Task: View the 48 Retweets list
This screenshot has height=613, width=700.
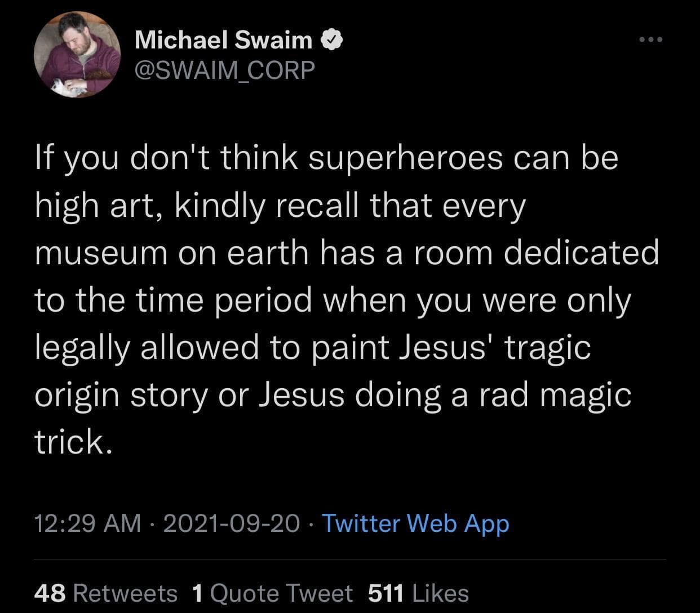Action: (105, 593)
